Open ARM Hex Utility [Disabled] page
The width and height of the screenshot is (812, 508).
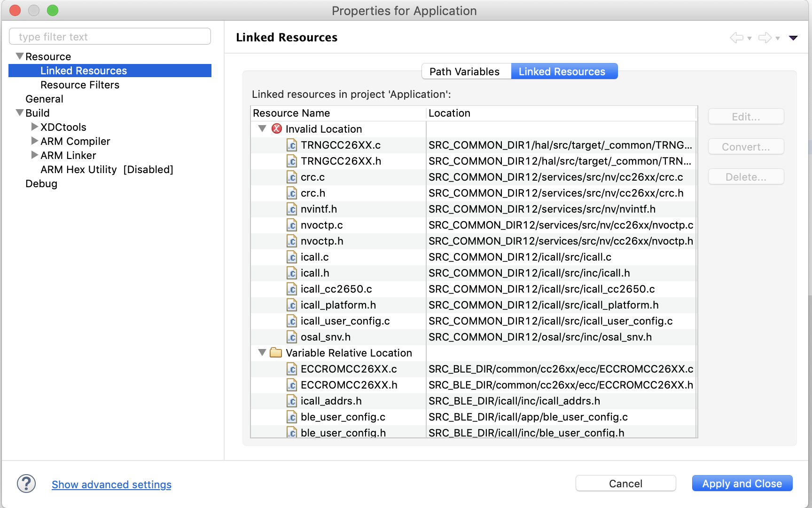[x=107, y=169]
